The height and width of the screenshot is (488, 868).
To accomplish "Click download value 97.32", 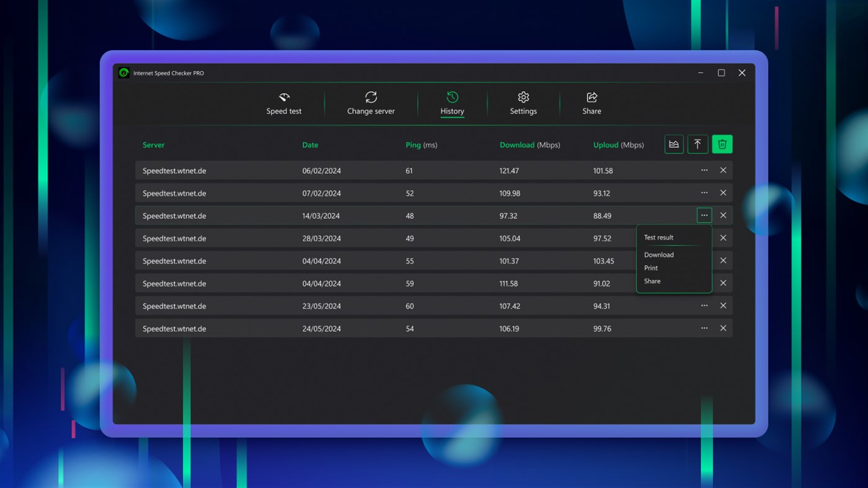I will pos(508,216).
